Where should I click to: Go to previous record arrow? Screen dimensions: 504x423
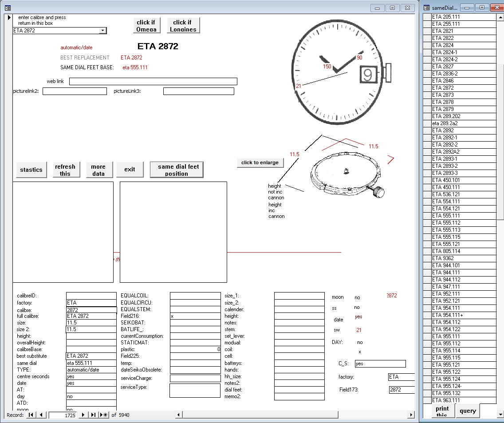[41, 415]
